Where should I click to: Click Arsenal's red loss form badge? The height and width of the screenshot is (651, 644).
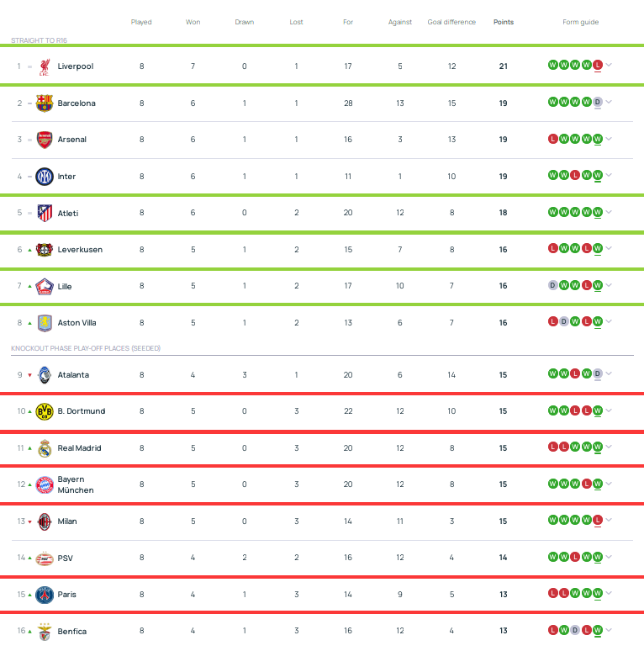tap(552, 140)
